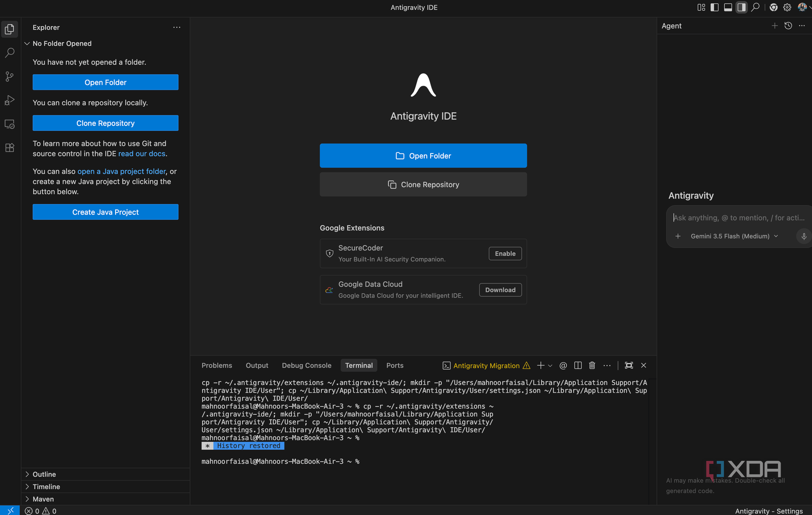The width and height of the screenshot is (812, 515).
Task: Click the center blue Open Folder button
Action: coord(423,156)
